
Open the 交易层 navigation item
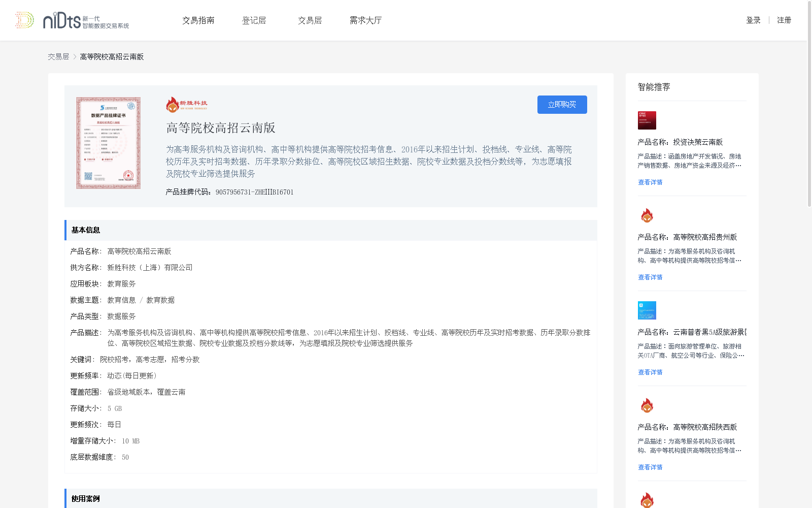[310, 20]
